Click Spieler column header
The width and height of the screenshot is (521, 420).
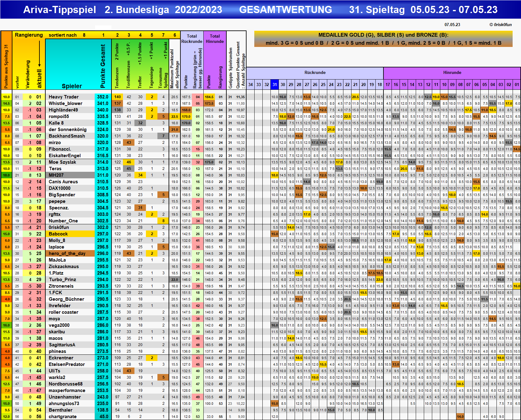click(x=72, y=86)
